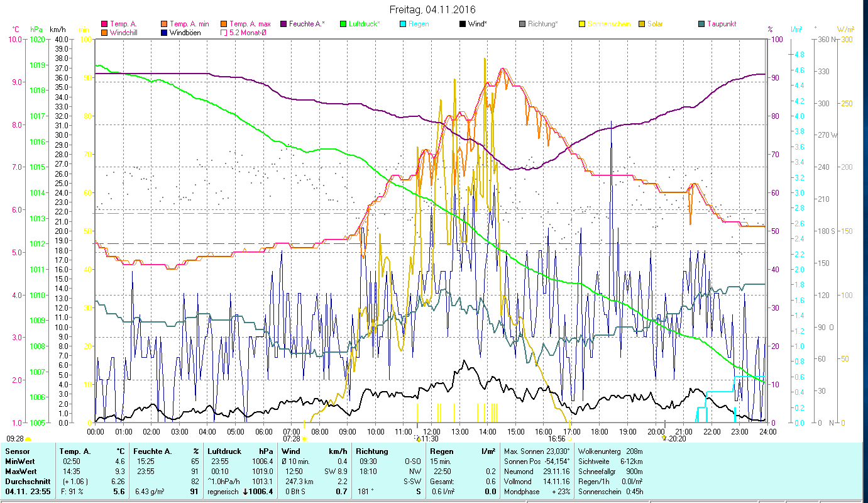Viewport: 868px width, 503px height.
Task: Click the Solar legend square
Action: pyautogui.click(x=642, y=24)
